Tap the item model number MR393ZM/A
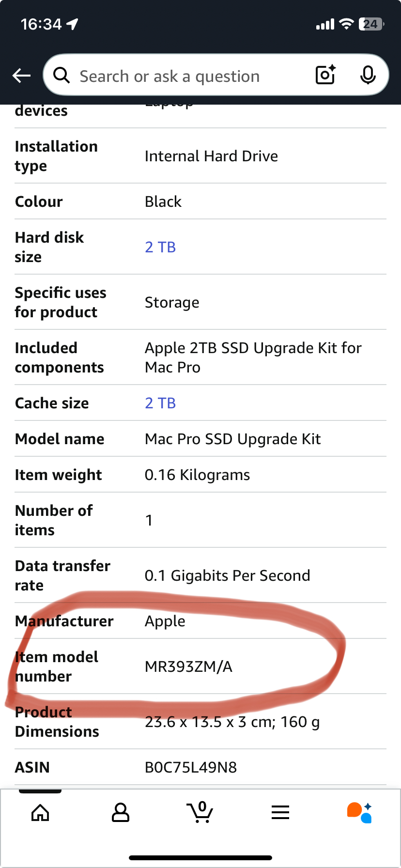 point(189,666)
